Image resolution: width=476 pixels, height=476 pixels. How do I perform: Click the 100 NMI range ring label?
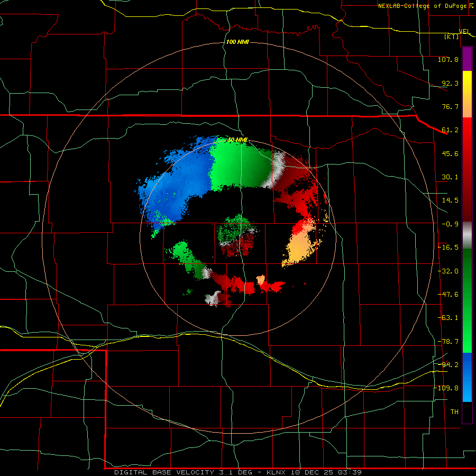[x=237, y=42]
